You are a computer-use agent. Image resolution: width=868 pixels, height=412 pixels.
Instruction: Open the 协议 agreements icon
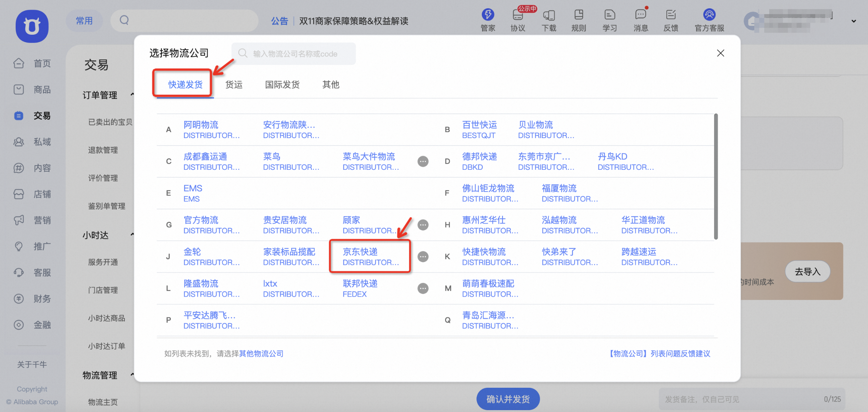point(518,21)
